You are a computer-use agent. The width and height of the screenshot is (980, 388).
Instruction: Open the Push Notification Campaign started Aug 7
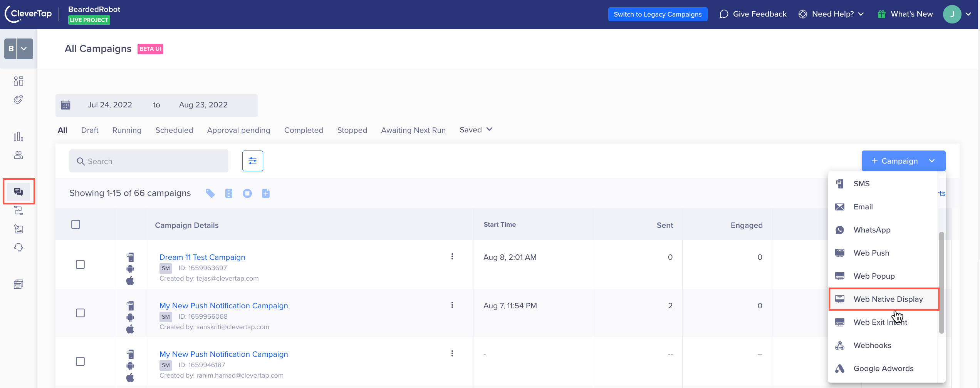[x=224, y=306]
